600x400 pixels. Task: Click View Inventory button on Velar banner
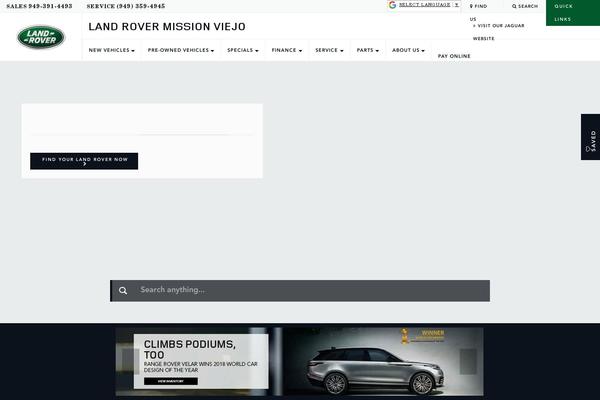coord(171,381)
